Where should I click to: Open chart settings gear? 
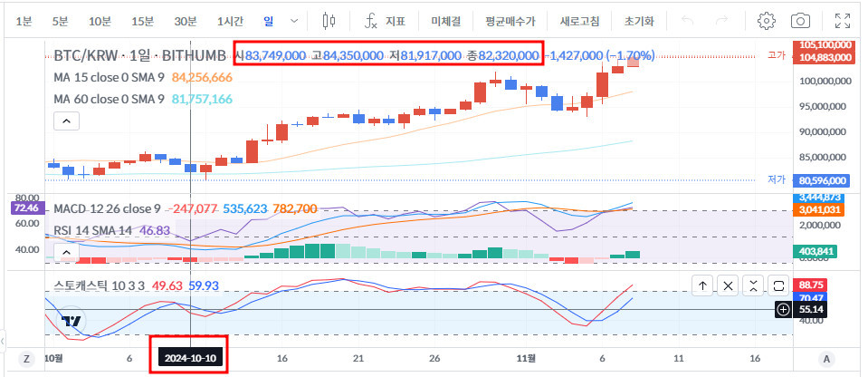tap(767, 20)
